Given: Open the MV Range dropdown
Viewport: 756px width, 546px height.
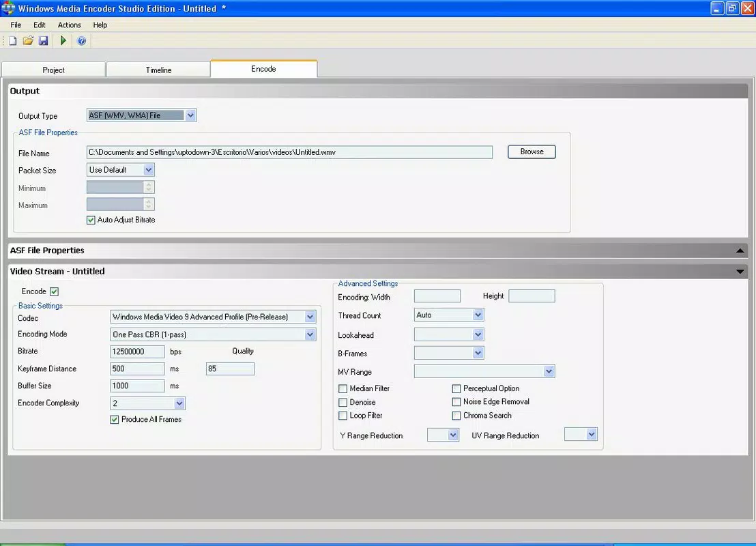Looking at the screenshot, I should pos(484,371).
